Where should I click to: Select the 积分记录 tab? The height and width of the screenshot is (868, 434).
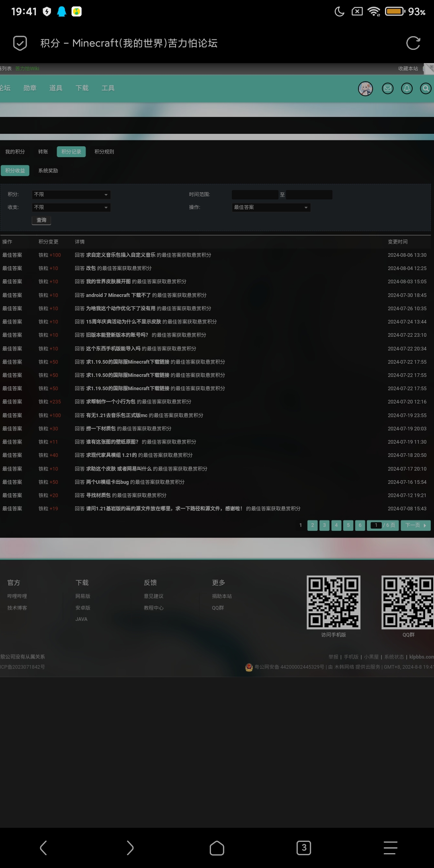click(x=71, y=151)
